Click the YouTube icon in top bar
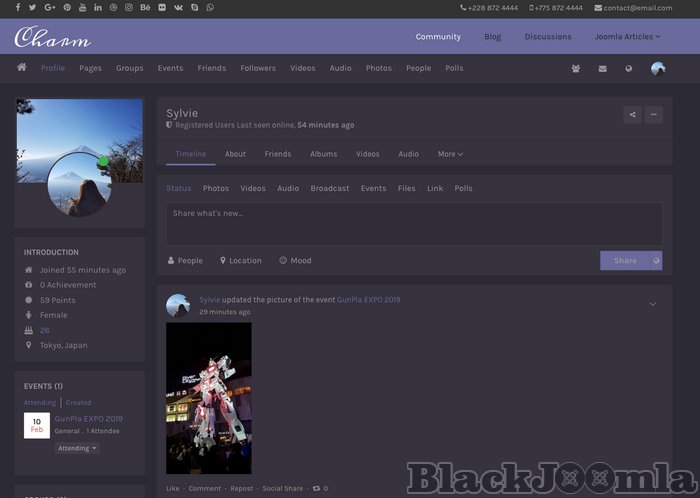The height and width of the screenshot is (498, 700). (x=82, y=8)
